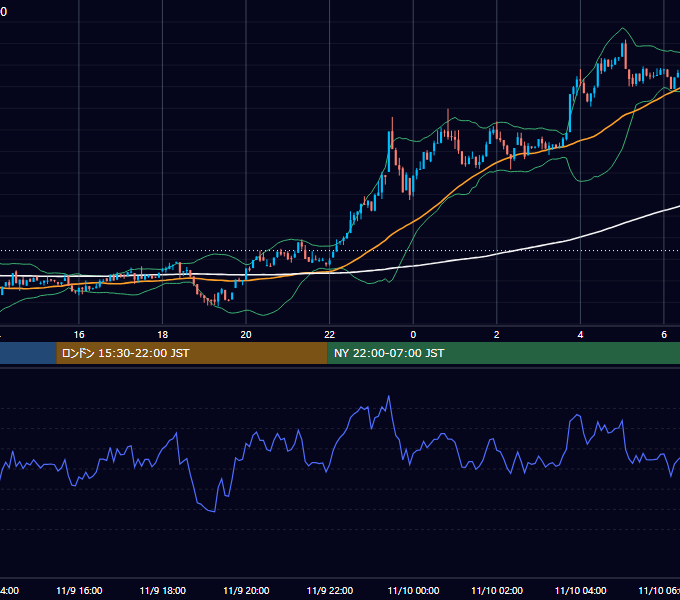This screenshot has width=680, height=600.
Task: Select the 18 hour axis label
Action: coord(163,335)
